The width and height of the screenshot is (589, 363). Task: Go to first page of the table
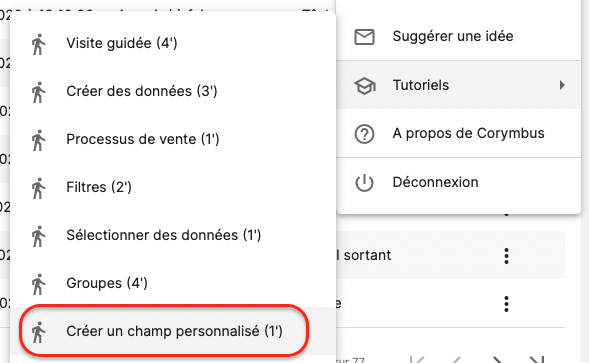(417, 360)
